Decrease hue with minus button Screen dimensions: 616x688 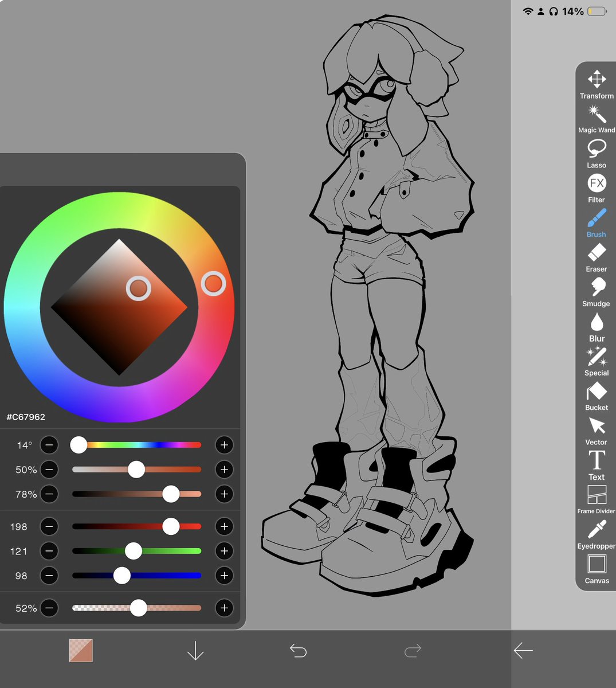coord(49,444)
